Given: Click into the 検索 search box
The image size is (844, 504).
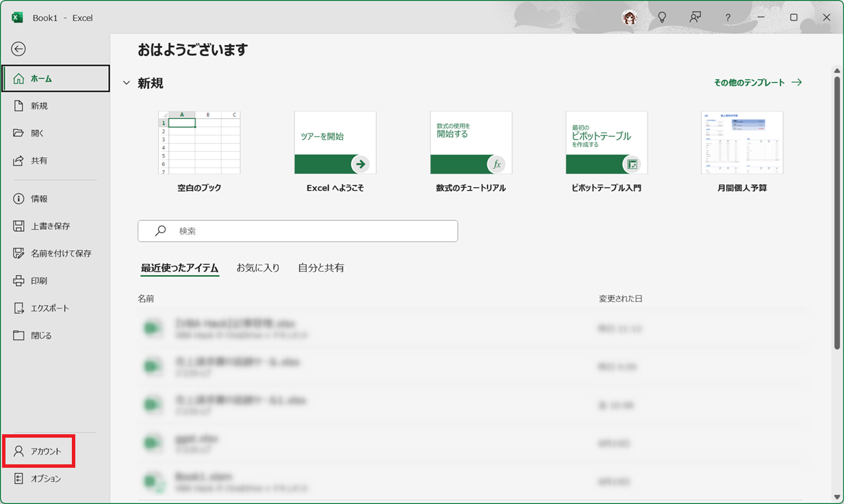Looking at the screenshot, I should (298, 231).
